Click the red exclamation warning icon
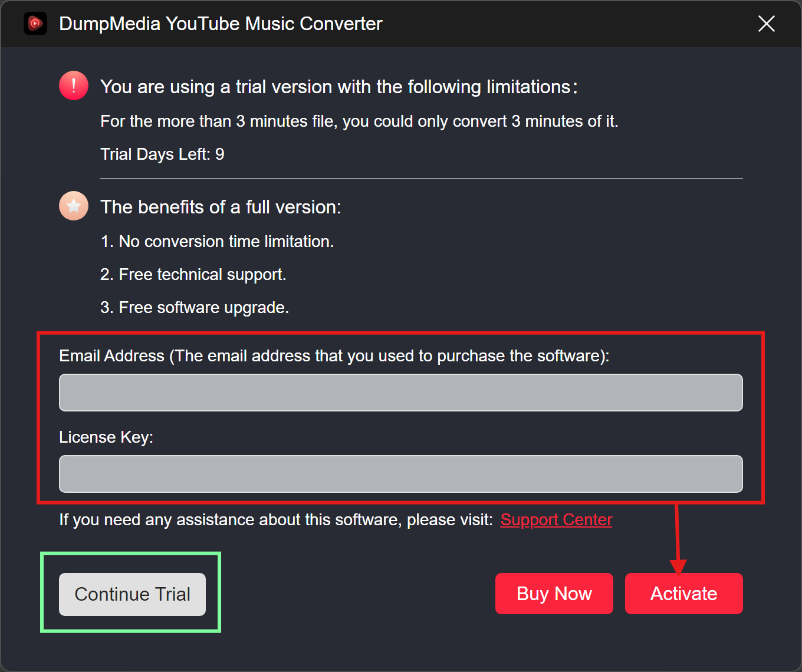This screenshot has width=802, height=672. click(74, 86)
